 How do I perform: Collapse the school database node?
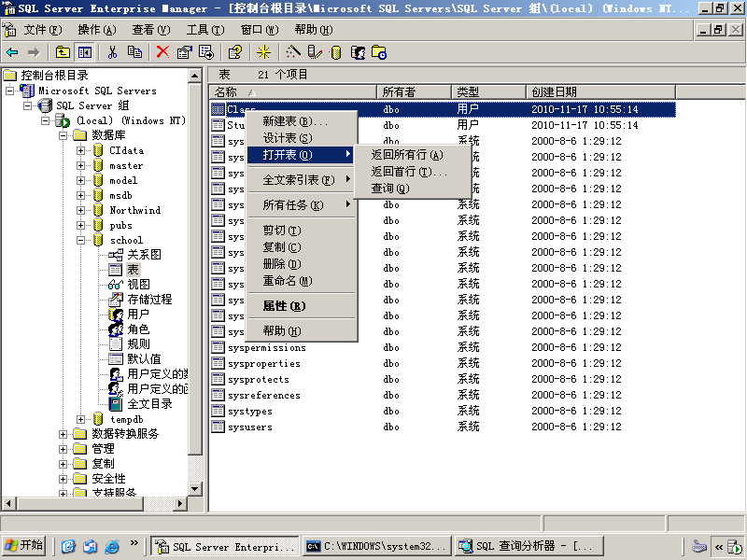(x=81, y=240)
